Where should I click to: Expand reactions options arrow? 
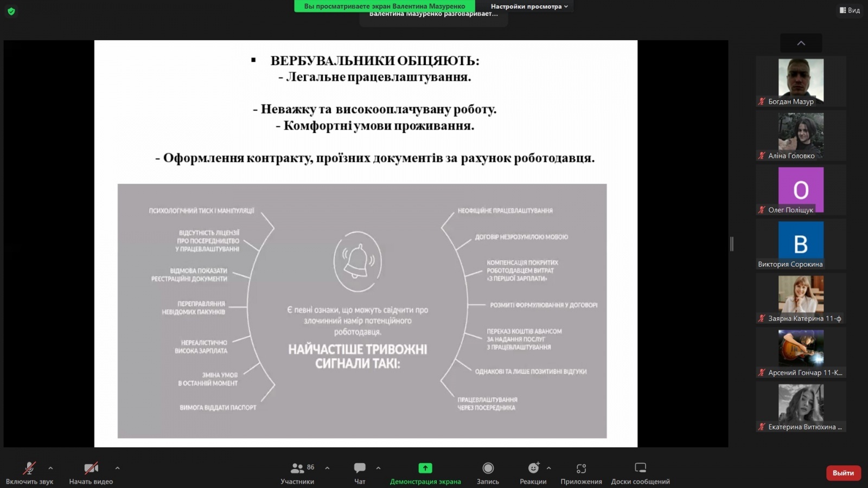548,468
